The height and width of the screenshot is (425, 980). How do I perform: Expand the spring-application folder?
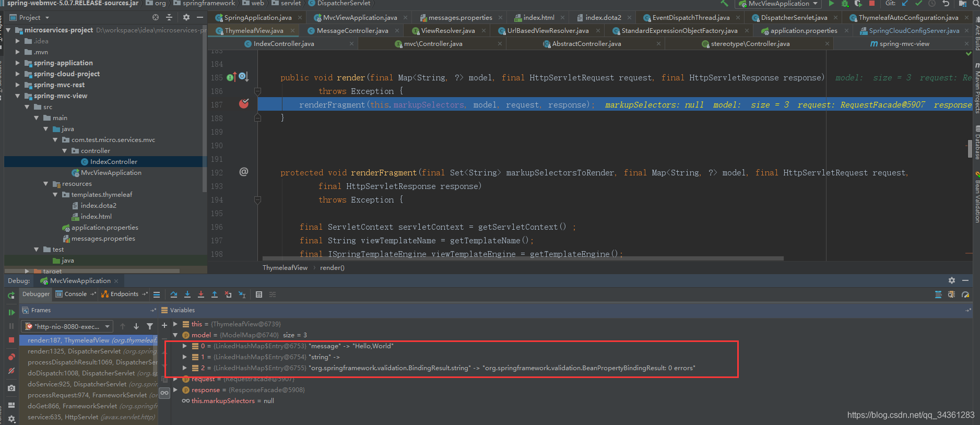point(18,63)
